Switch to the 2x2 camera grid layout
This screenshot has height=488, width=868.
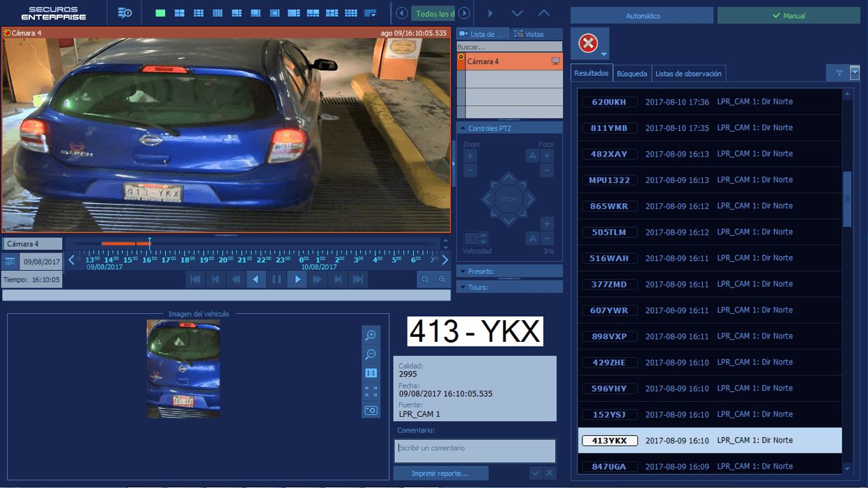tap(179, 13)
